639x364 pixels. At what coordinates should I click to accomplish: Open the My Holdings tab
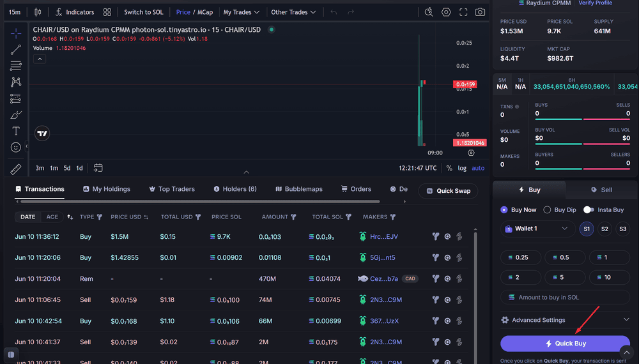tap(107, 189)
